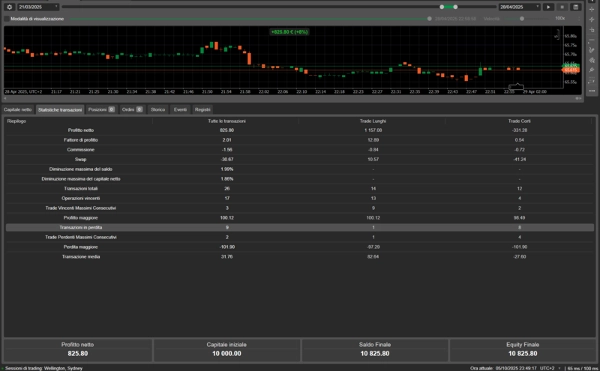The image size is (600, 371).
Task: Select Swap row label
Action: tap(80, 159)
